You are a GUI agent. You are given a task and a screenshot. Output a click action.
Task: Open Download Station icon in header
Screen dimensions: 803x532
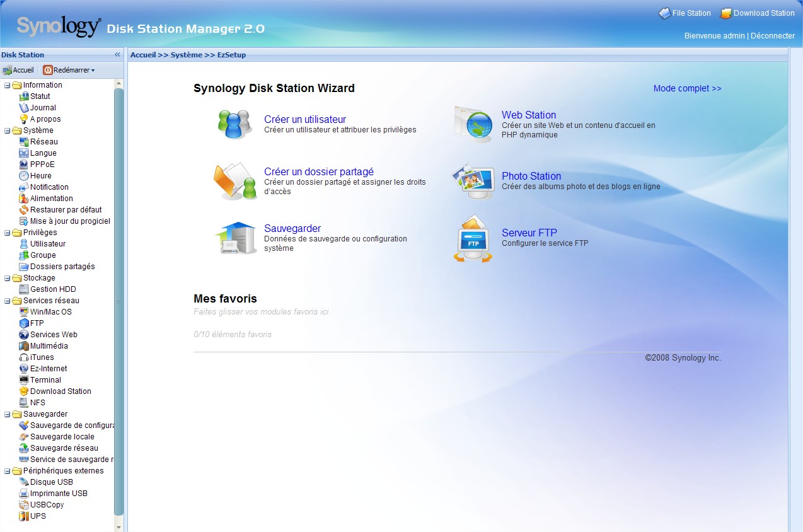(x=726, y=13)
